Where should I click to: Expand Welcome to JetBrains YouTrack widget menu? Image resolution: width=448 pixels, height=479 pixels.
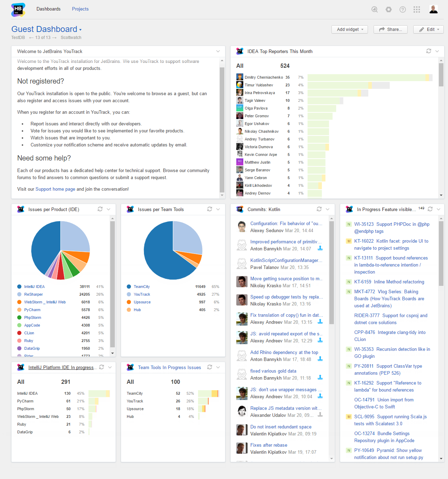pos(218,51)
